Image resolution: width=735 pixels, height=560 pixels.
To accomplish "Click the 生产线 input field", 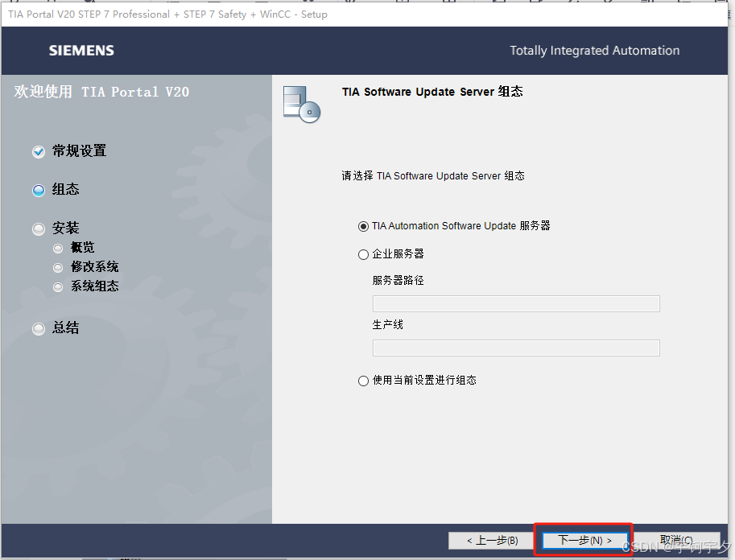I will [x=516, y=348].
